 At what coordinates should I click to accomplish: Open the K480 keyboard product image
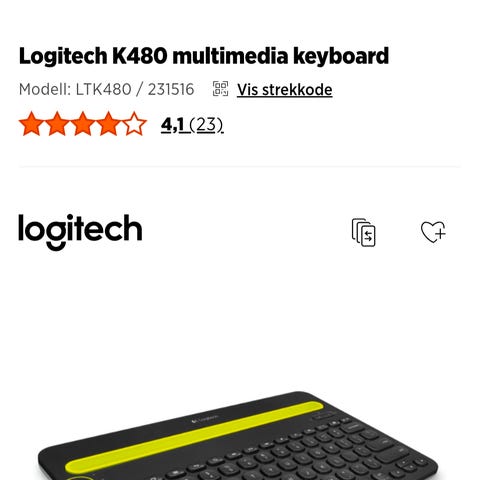[237, 436]
